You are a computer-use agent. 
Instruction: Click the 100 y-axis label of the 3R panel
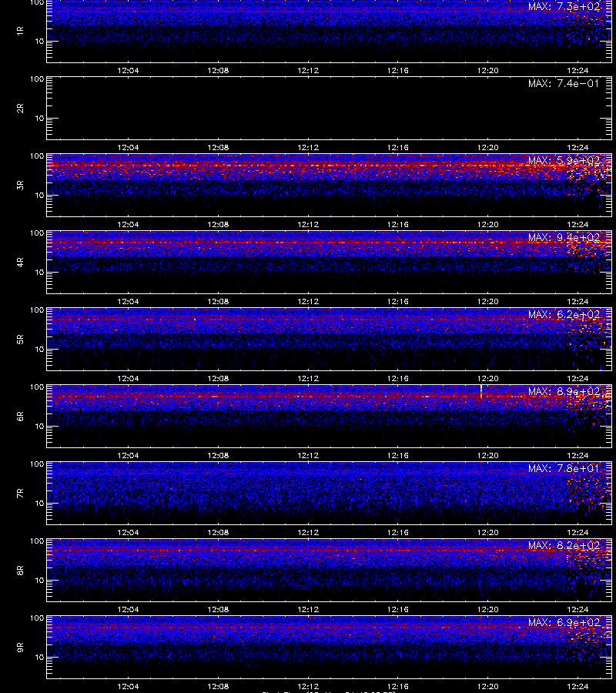point(37,156)
